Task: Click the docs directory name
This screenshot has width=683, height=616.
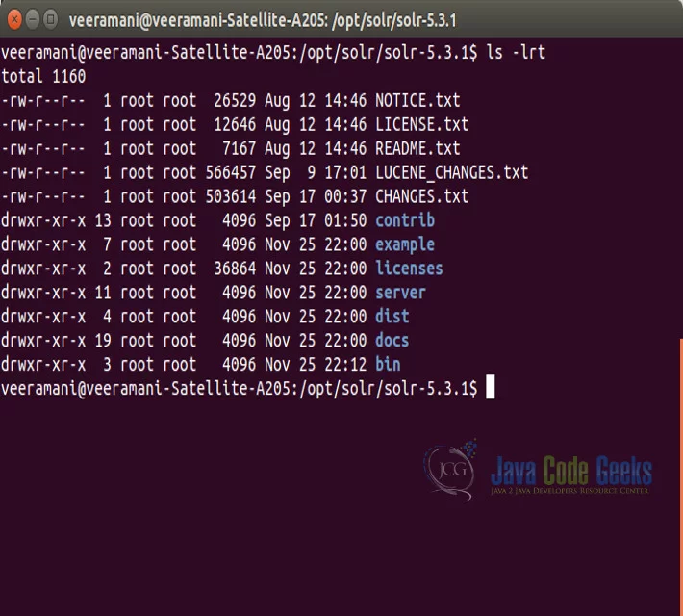Action: point(392,341)
